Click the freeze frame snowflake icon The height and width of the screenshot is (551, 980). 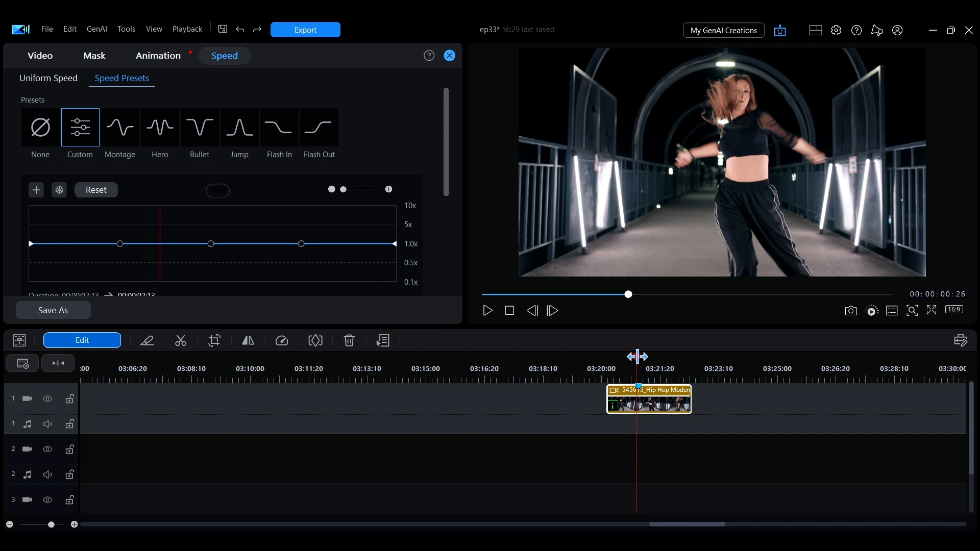(x=59, y=190)
